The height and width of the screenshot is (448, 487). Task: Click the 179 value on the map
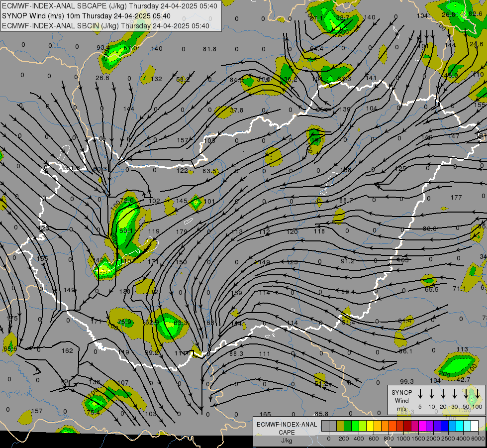click(x=182, y=231)
